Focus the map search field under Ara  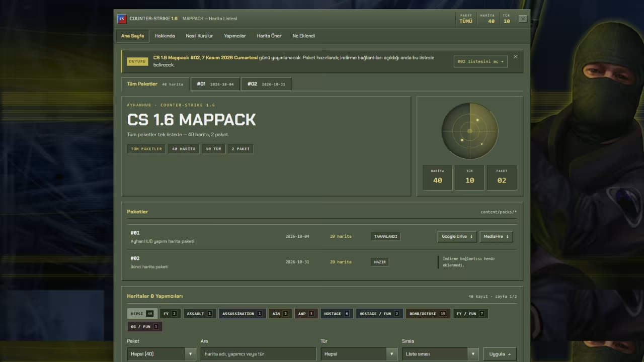coord(258,354)
